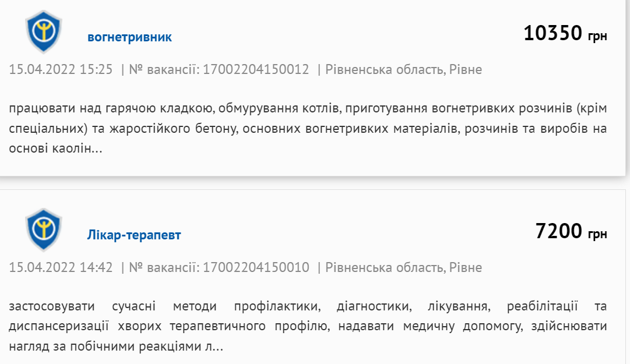The width and height of the screenshot is (630, 364).
Task: Select the 10350 salary amount
Action: pyautogui.click(x=553, y=33)
